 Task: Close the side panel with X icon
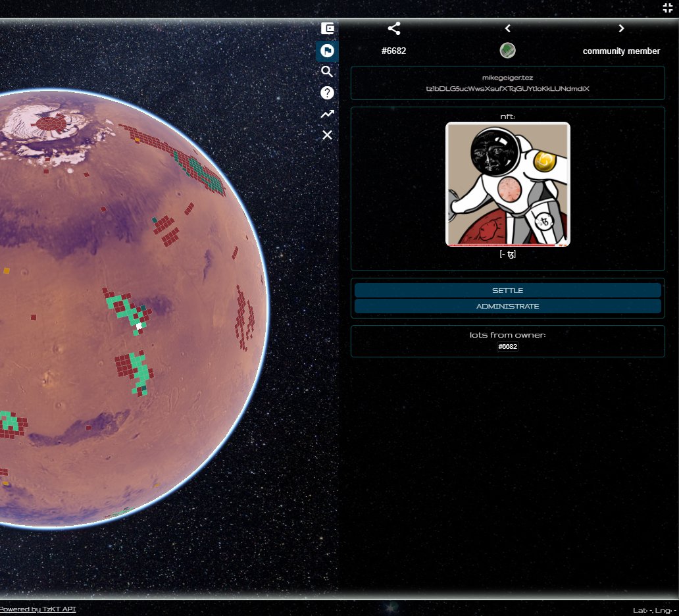tap(328, 135)
